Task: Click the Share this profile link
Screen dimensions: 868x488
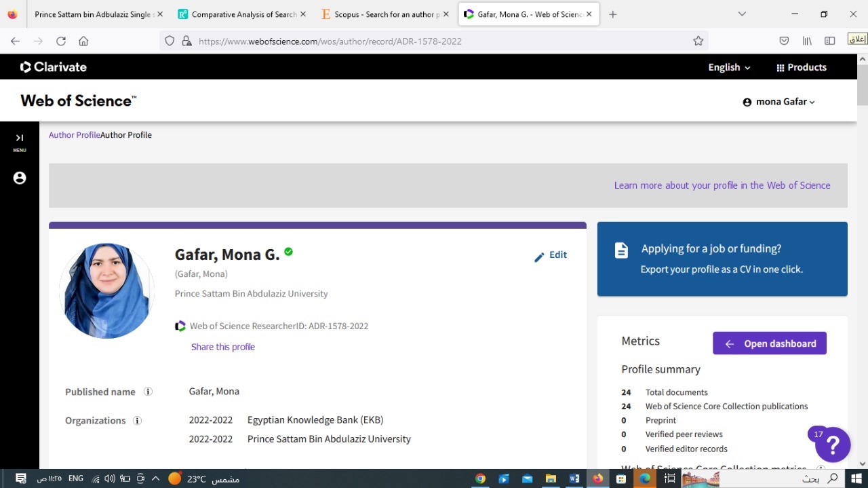Action: click(x=222, y=347)
